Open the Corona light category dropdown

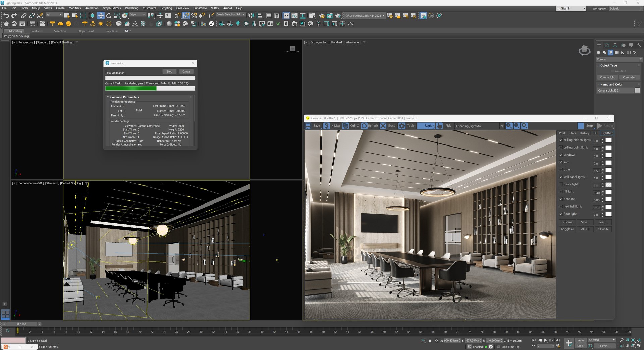(619, 59)
